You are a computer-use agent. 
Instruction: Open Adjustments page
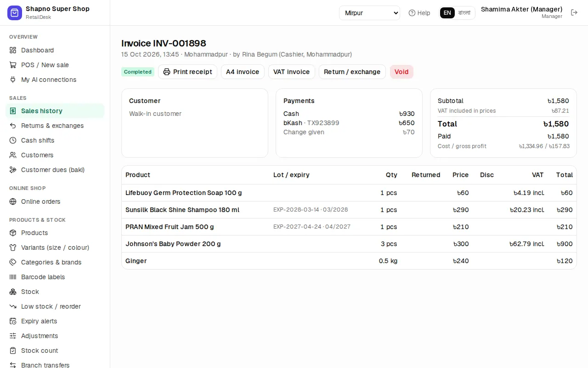(x=55, y=336)
